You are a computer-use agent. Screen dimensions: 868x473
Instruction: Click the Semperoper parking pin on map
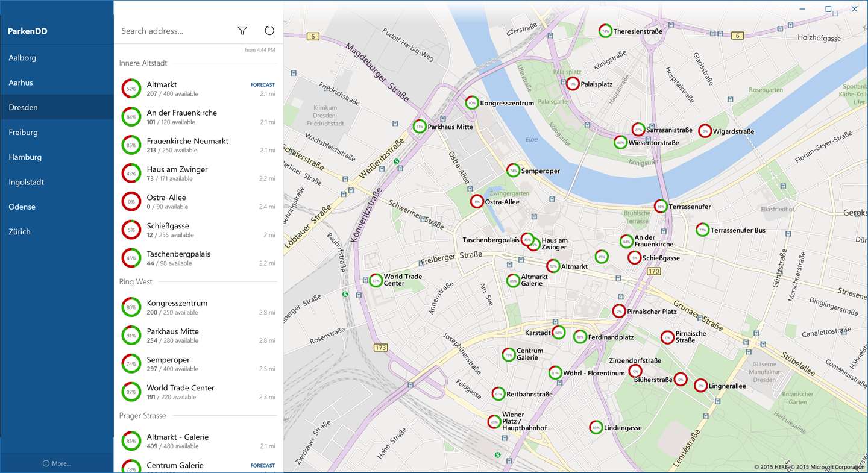(513, 171)
